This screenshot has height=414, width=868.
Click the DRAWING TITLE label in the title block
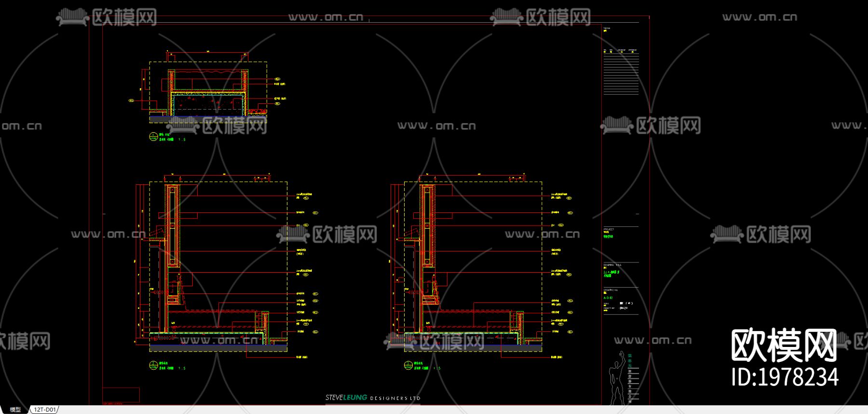pyautogui.click(x=612, y=265)
